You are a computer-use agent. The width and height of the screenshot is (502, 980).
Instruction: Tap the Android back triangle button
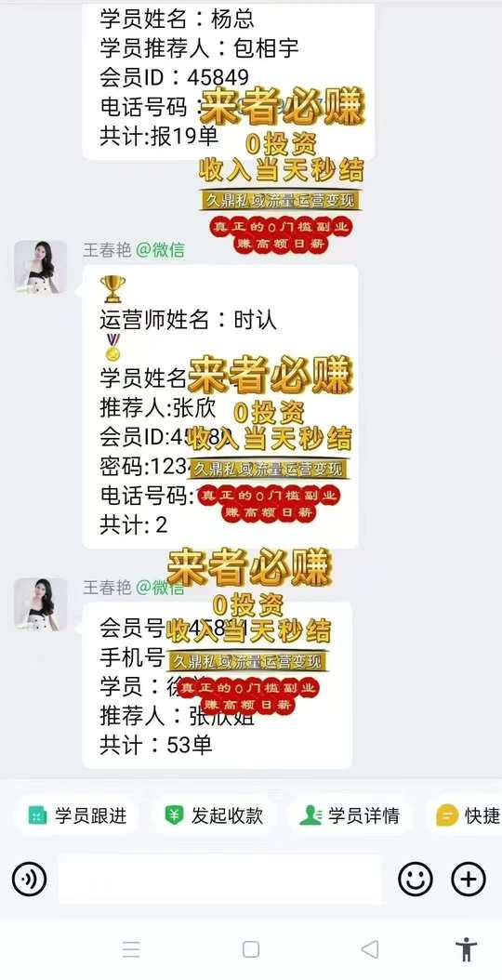point(369,949)
